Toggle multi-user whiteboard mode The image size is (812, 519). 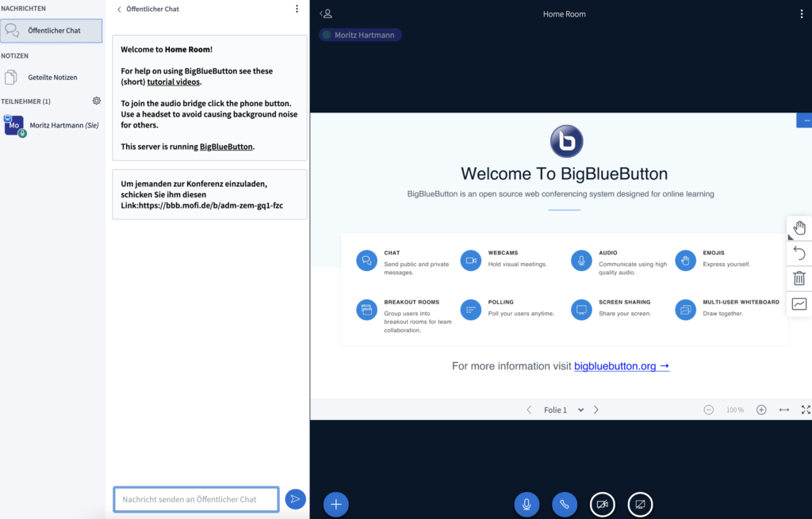799,304
